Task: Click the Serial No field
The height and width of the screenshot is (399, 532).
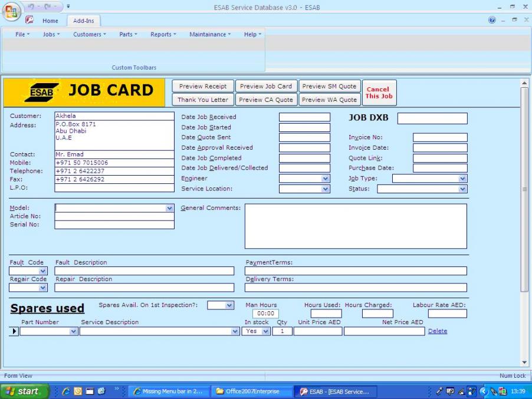Action: [x=114, y=225]
